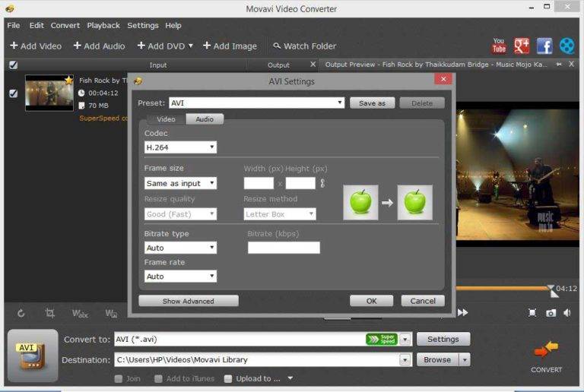
Task: Click Add Image in toolbar
Action: coord(230,46)
